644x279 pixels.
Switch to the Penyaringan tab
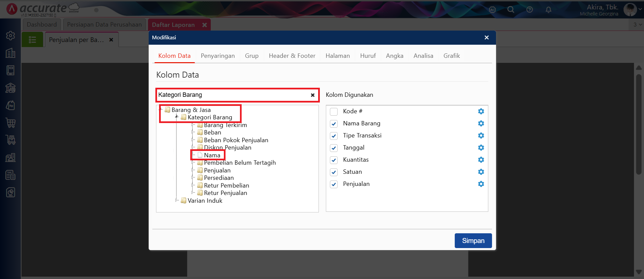pos(217,56)
